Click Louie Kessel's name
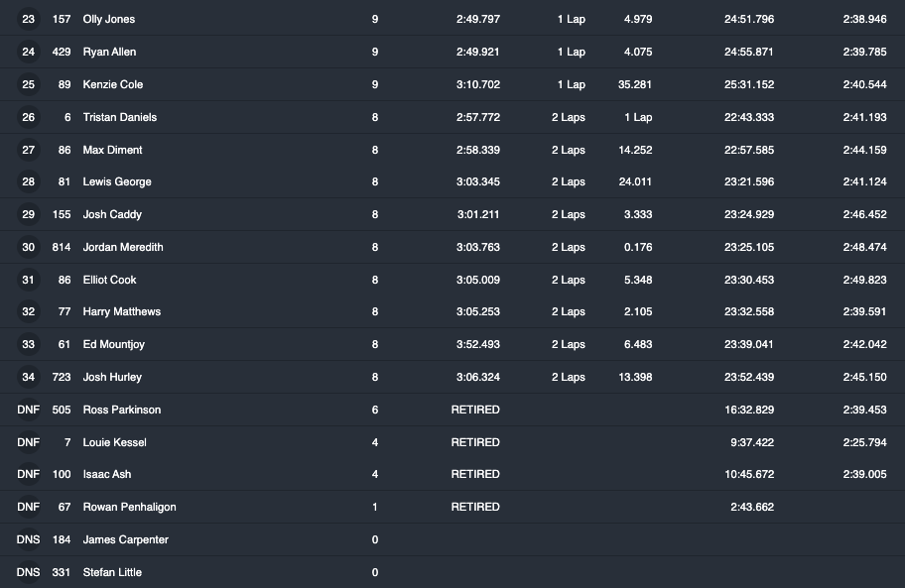Image resolution: width=905 pixels, height=588 pixels. (115, 442)
